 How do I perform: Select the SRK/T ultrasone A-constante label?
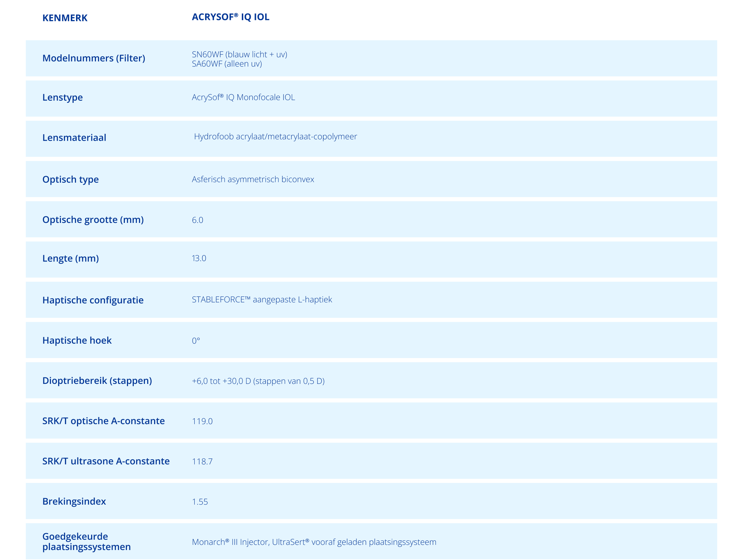[106, 461]
